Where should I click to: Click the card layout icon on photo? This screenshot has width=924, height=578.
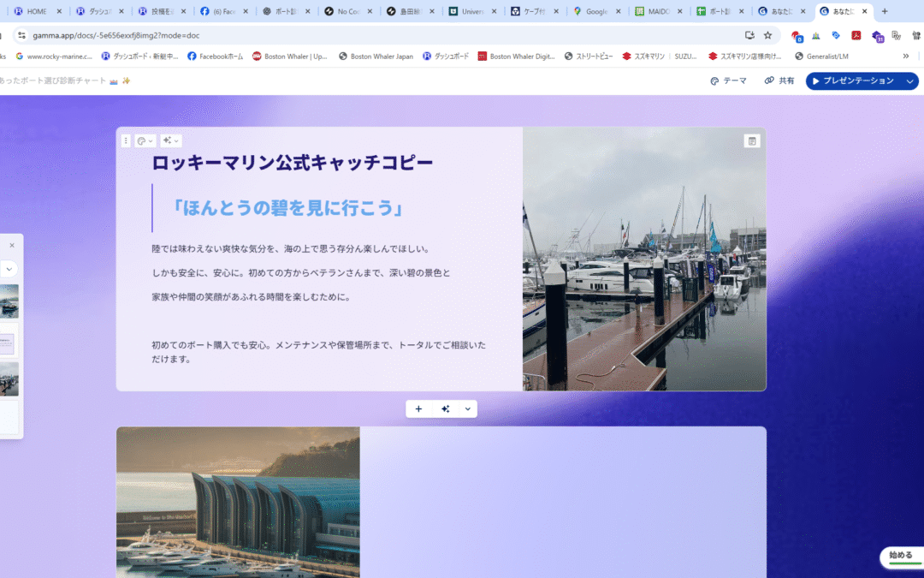752,141
